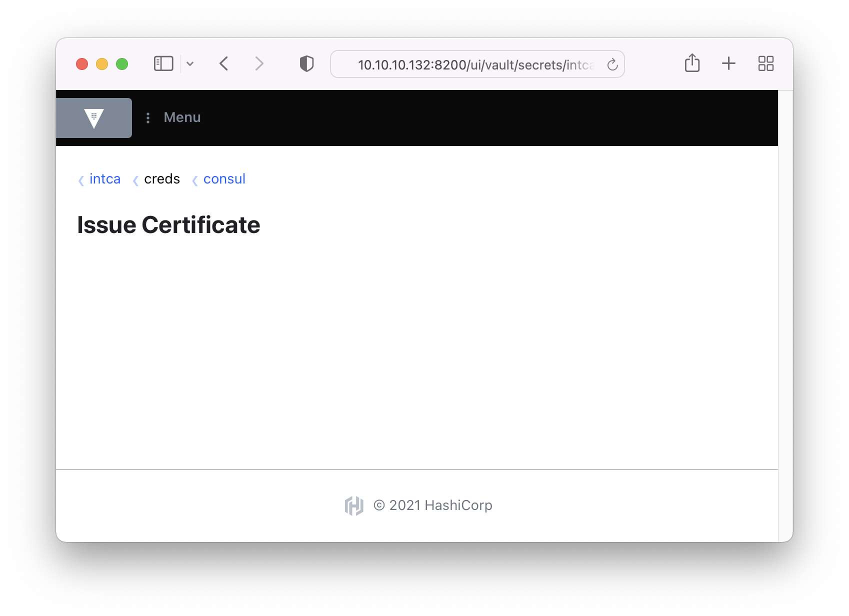
Task: Click the three-dot icon beside Menu
Action: [148, 118]
